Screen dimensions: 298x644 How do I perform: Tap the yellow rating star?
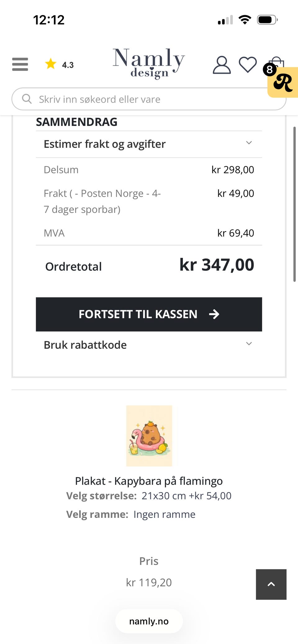click(x=51, y=64)
